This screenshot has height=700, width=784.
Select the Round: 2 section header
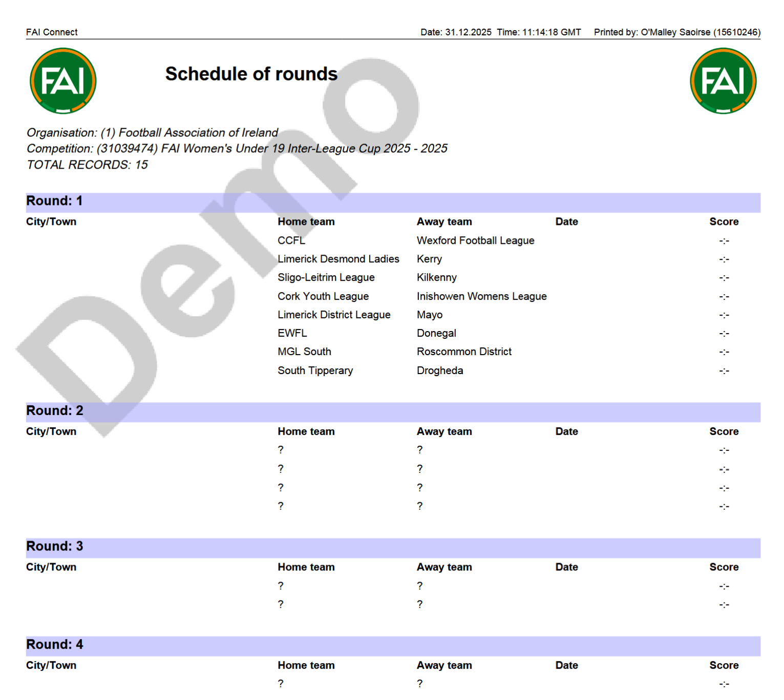pyautogui.click(x=54, y=410)
